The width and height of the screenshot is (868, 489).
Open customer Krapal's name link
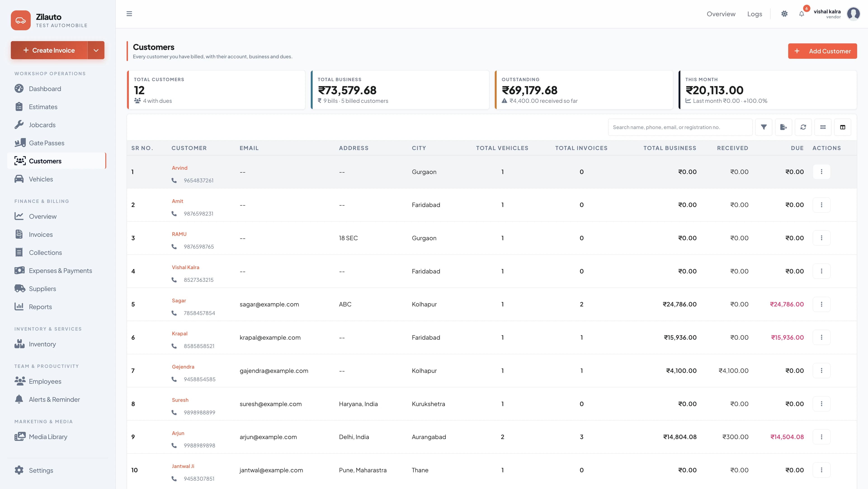pyautogui.click(x=180, y=333)
